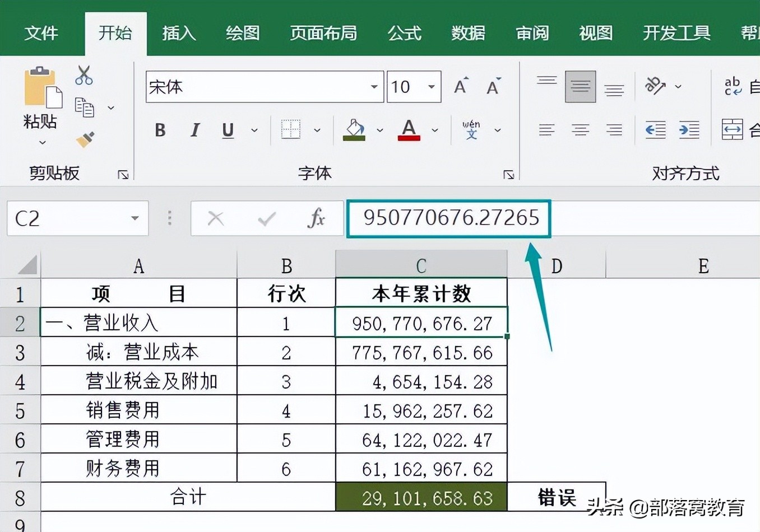Click the wén phonetic guide icon
Screen dimensions: 760x532
point(471,130)
